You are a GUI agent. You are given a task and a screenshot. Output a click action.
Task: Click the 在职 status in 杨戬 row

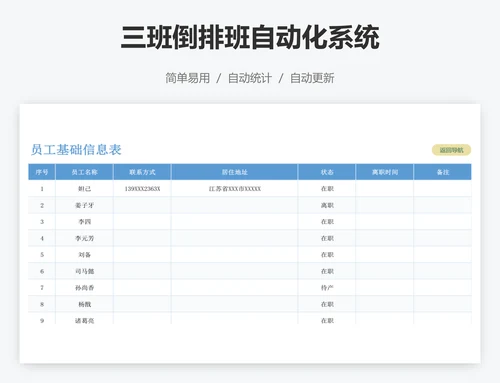pyautogui.click(x=327, y=304)
